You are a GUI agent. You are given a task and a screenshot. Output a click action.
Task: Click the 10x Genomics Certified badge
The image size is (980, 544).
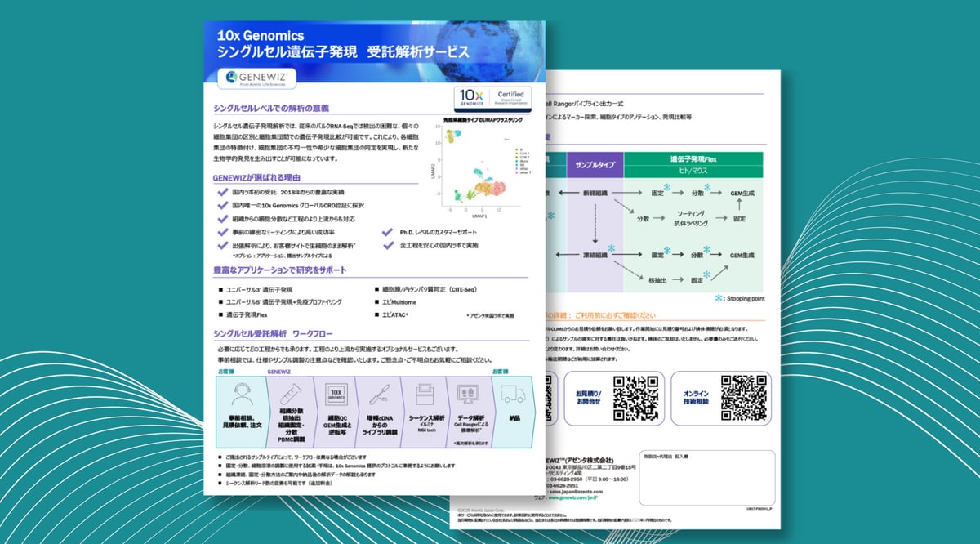(494, 97)
